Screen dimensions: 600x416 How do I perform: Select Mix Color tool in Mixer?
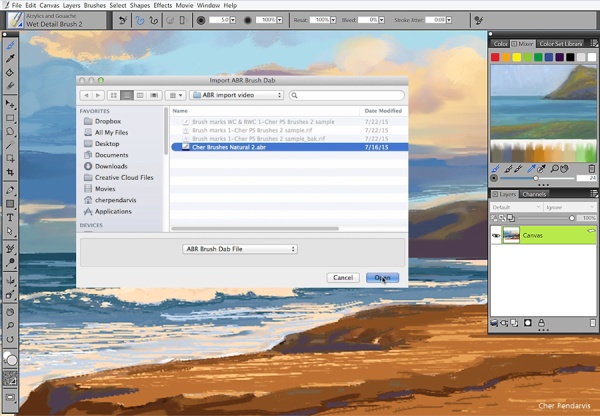518,168
